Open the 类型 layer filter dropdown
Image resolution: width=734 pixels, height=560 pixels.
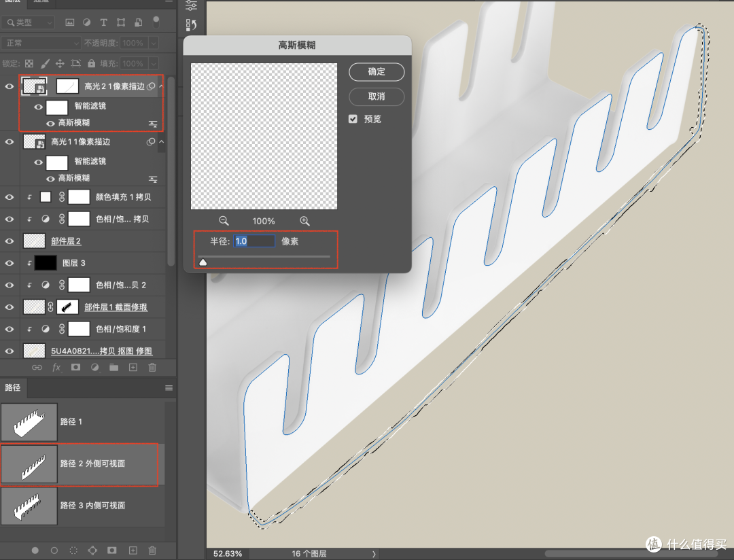pos(28,22)
